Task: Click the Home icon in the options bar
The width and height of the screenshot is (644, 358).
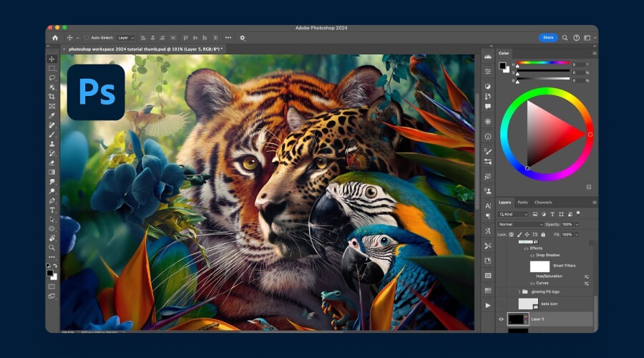Action: (55, 37)
